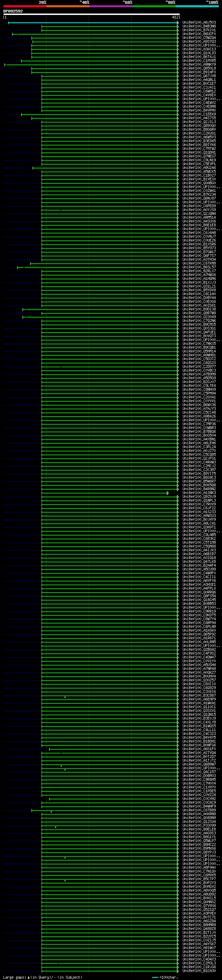Select hit UniRef100_B0JHY9
Screen dimensions: 222x980
click(x=199, y=519)
